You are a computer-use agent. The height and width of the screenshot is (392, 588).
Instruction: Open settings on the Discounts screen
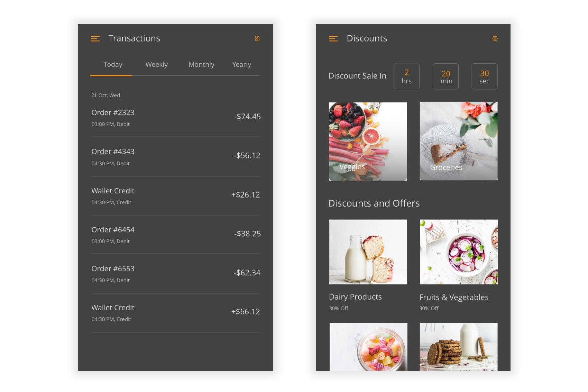[495, 38]
